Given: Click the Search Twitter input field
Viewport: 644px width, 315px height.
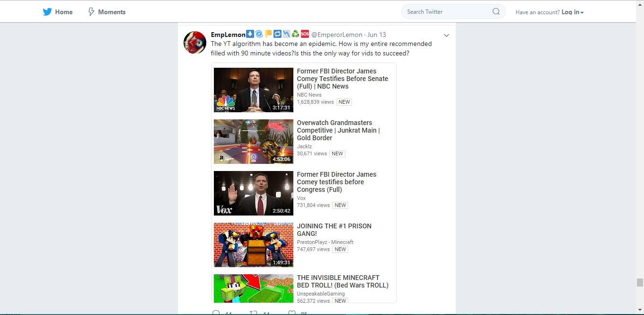Looking at the screenshot, I should [453, 12].
